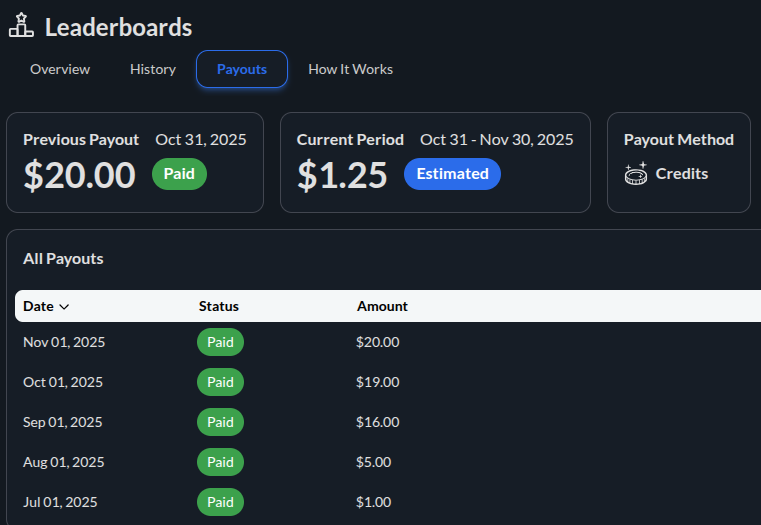Click the Leaderboards podium trophy icon
Image resolution: width=761 pixels, height=525 pixels.
21,26
